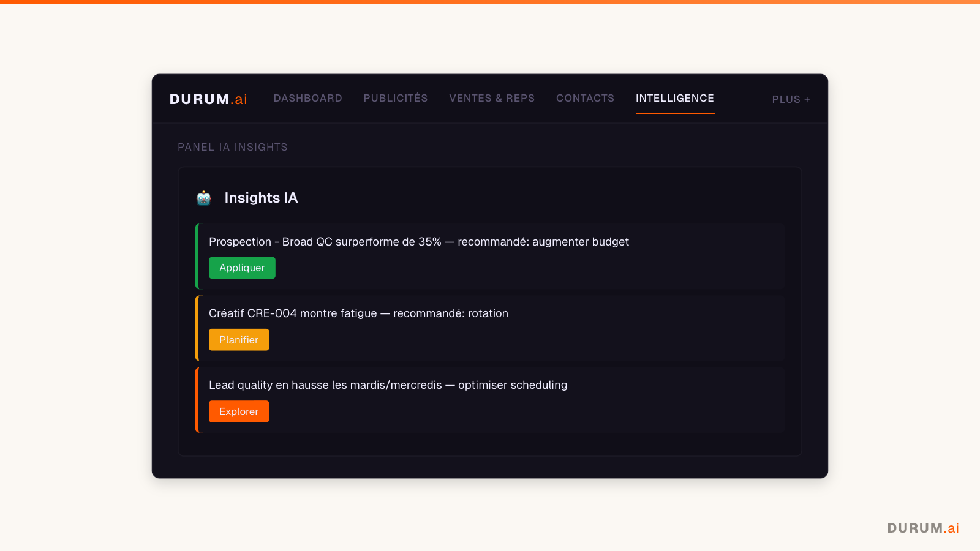The image size is (980, 551).
Task: Switch to the DASHBOARD tab
Action: coord(308,98)
